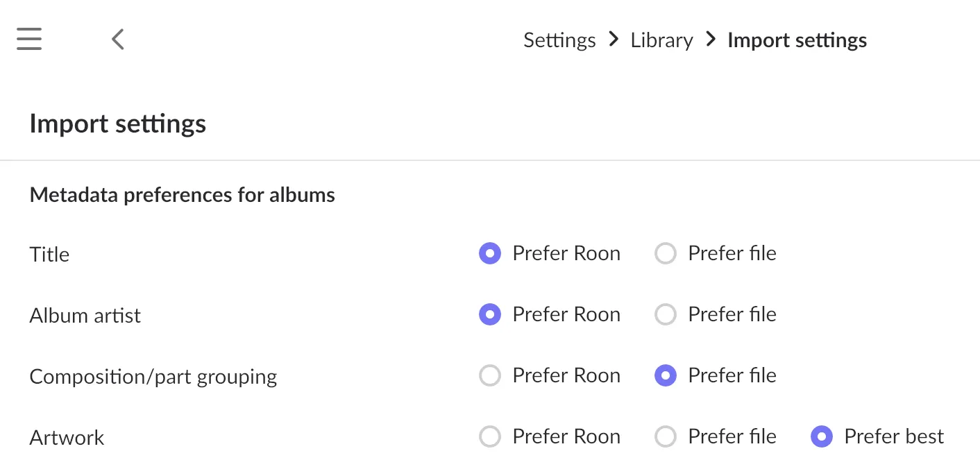Choose Prefer best for Artwork
This screenshot has height=476, width=980.
pyautogui.click(x=822, y=437)
